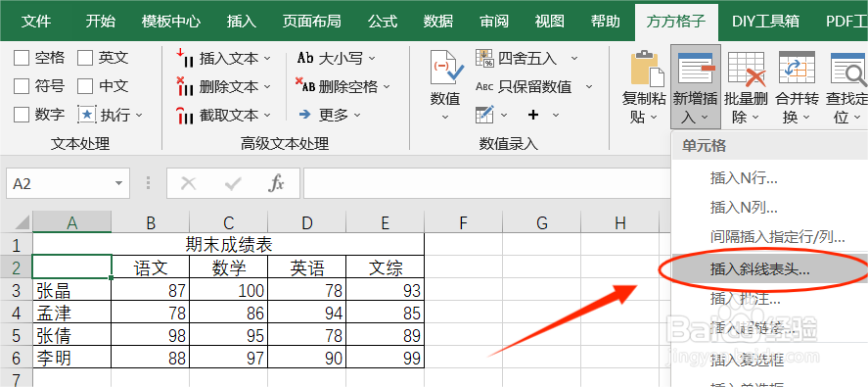Click the 删除空格 remove spaces icon
The width and height of the screenshot is (868, 387).
(x=305, y=84)
